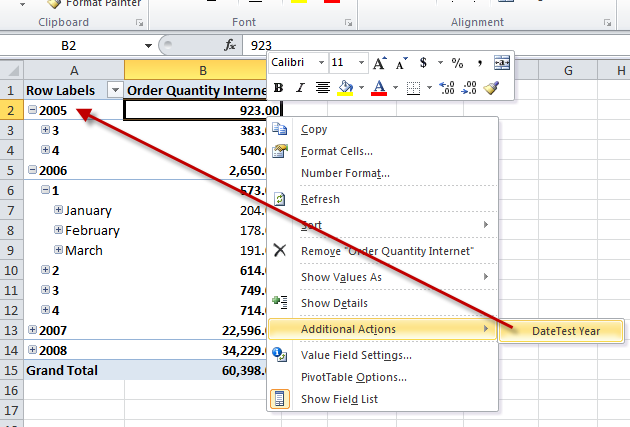
Task: Click the Merge and Center icon
Action: (x=502, y=63)
